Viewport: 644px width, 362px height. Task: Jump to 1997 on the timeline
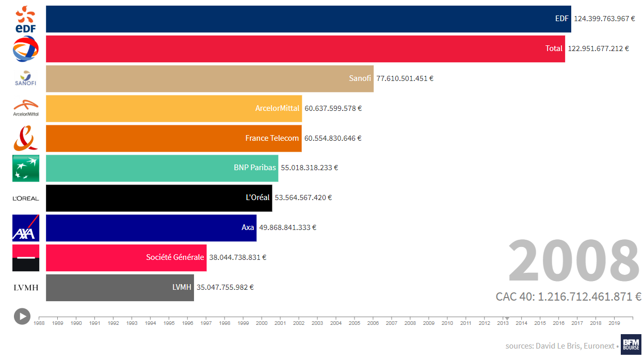coord(206,323)
